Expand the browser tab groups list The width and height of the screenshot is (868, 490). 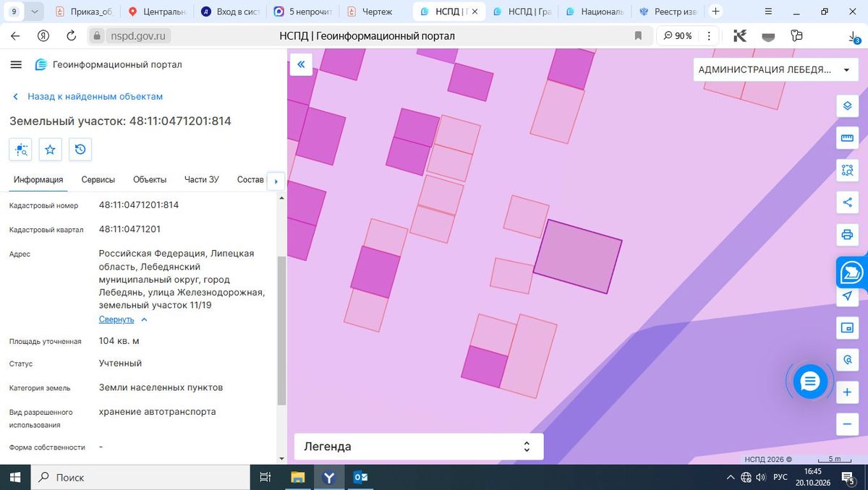(36, 12)
